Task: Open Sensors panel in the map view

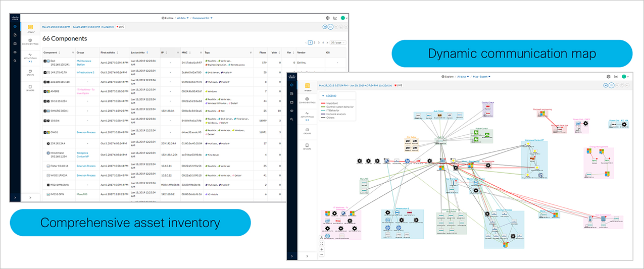Action: [307, 147]
